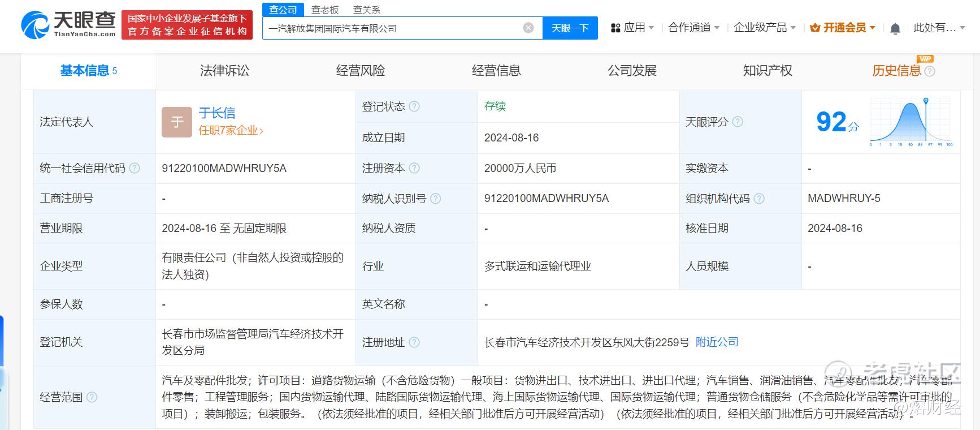Click help icon beside 统一社会信用代码
980x430 pixels.
click(135, 168)
